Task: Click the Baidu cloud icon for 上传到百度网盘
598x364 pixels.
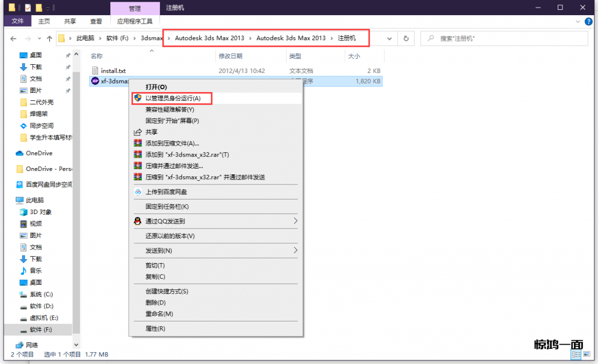Action: (x=138, y=191)
